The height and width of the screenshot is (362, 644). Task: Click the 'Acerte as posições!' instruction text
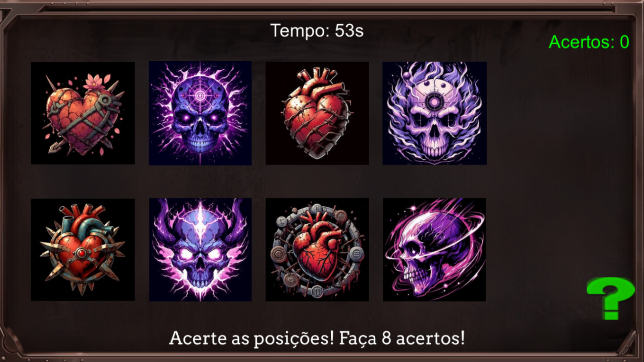point(252,338)
